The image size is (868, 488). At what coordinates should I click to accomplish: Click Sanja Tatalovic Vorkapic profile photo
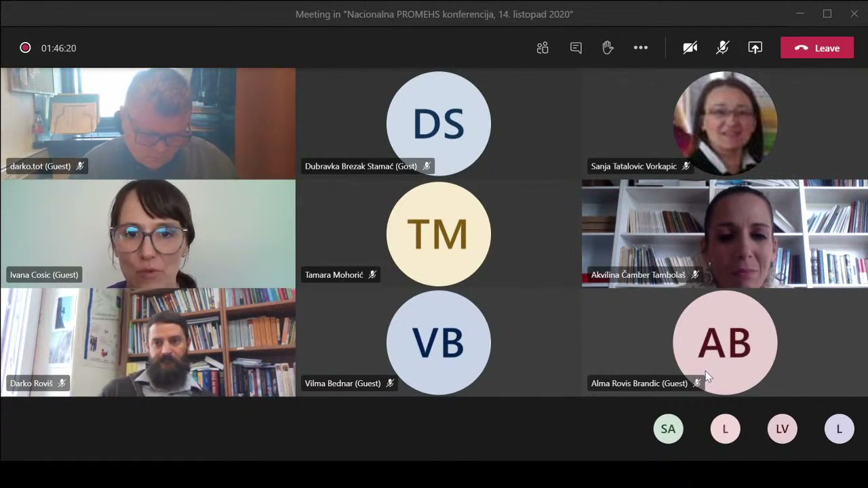pos(725,123)
